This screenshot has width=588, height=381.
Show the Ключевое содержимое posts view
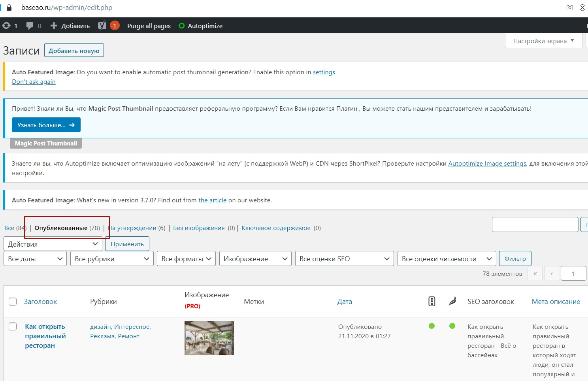(x=276, y=228)
